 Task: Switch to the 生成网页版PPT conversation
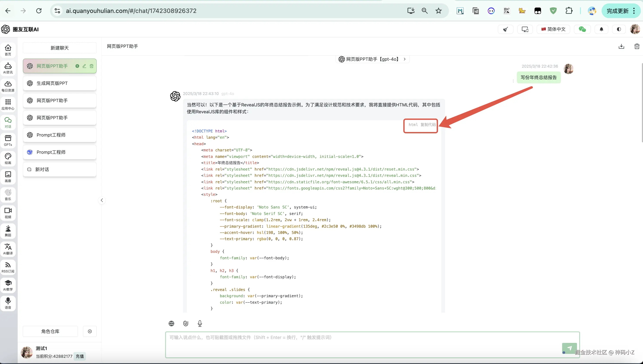coord(60,83)
